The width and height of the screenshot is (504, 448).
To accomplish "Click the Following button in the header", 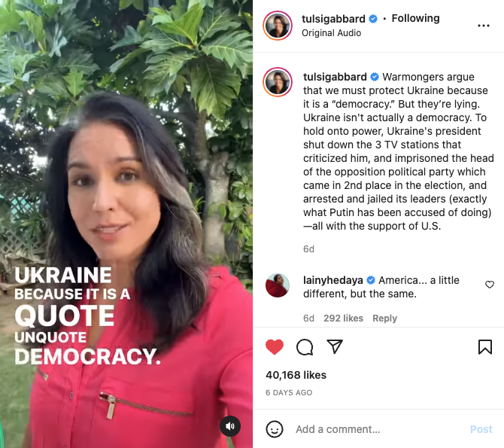I will point(415,18).
